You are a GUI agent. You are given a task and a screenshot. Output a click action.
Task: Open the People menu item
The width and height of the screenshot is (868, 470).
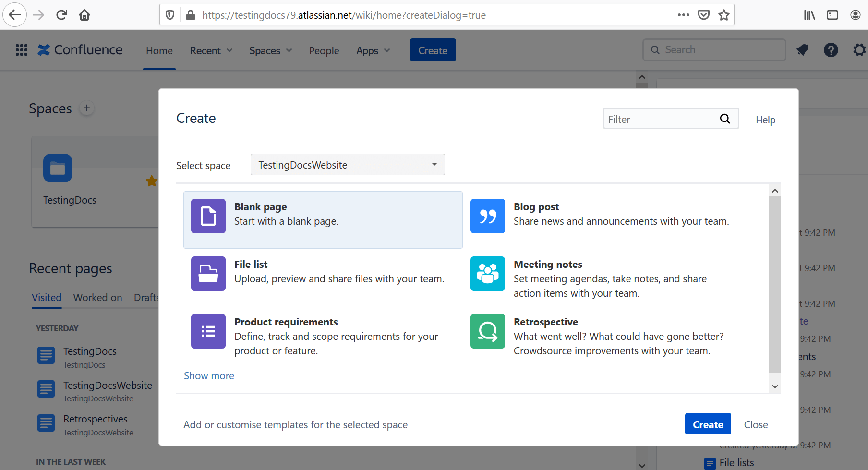coord(324,50)
